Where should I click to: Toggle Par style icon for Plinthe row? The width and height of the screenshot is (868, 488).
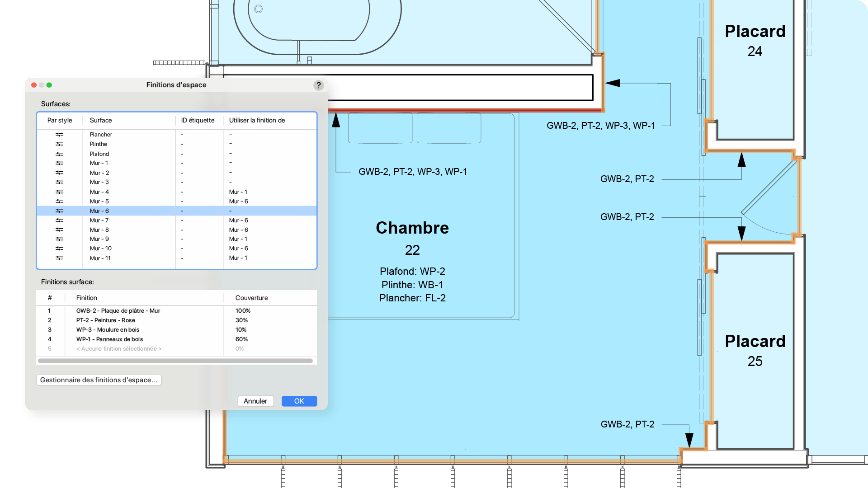click(59, 144)
